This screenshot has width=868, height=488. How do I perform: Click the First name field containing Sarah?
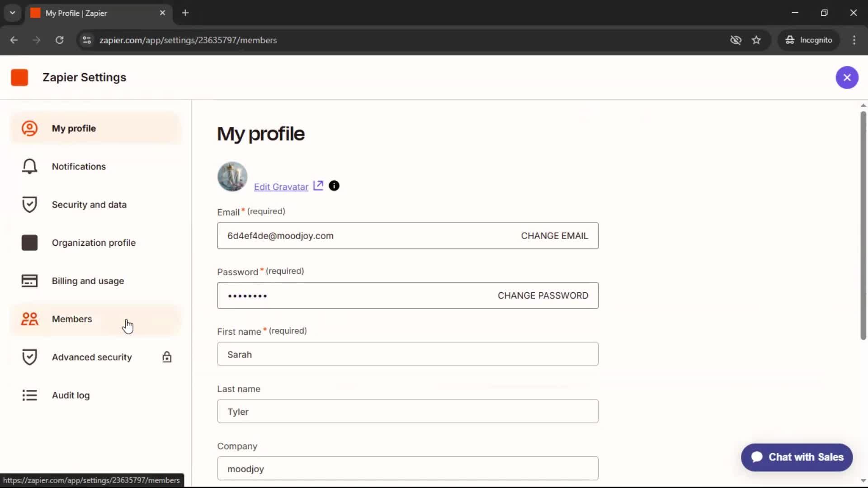coord(408,354)
